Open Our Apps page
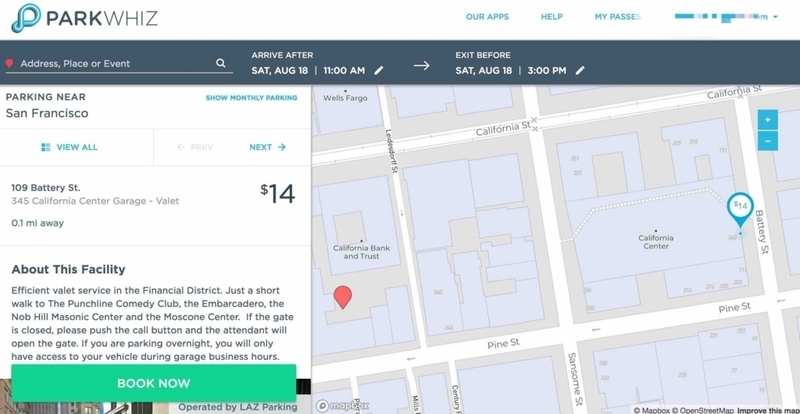The width and height of the screenshot is (800, 414). (x=487, y=17)
